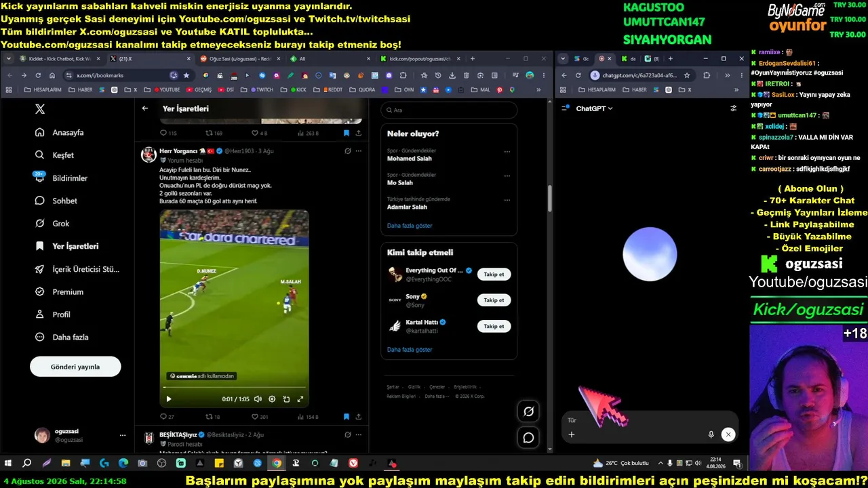Open floating Grok button at bottom right
868x488 pixels.
(528, 411)
